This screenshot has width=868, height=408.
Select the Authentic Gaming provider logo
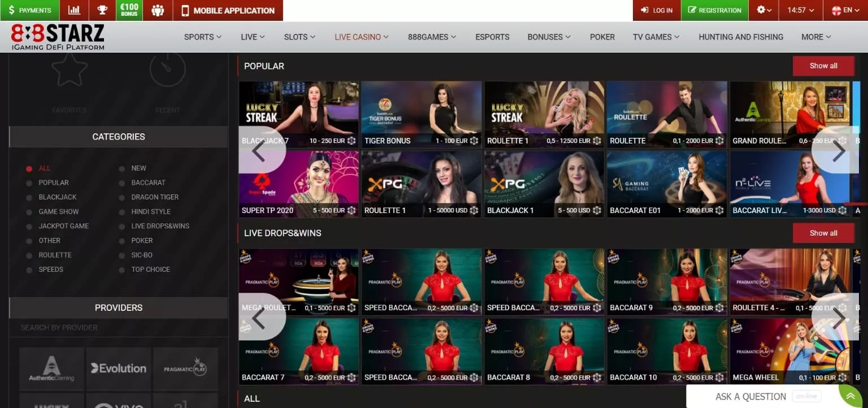52,368
